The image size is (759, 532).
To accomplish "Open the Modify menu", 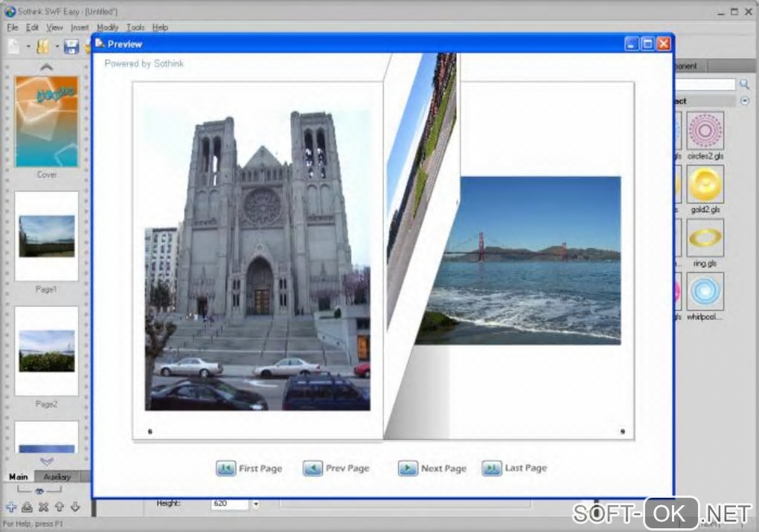I will [107, 28].
